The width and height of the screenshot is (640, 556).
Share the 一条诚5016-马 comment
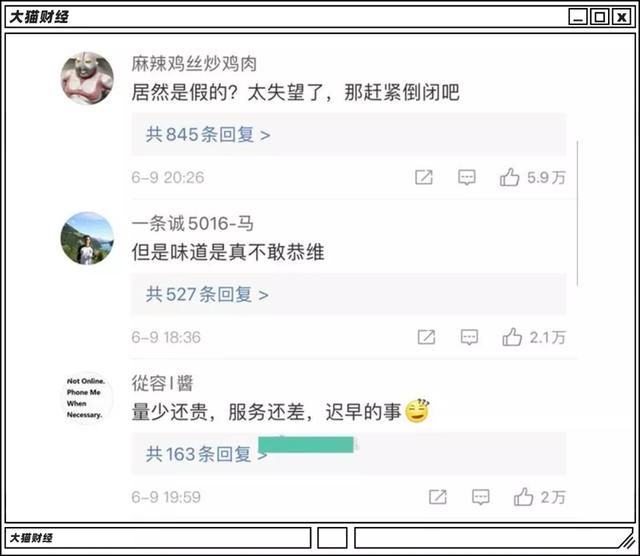click(426, 337)
